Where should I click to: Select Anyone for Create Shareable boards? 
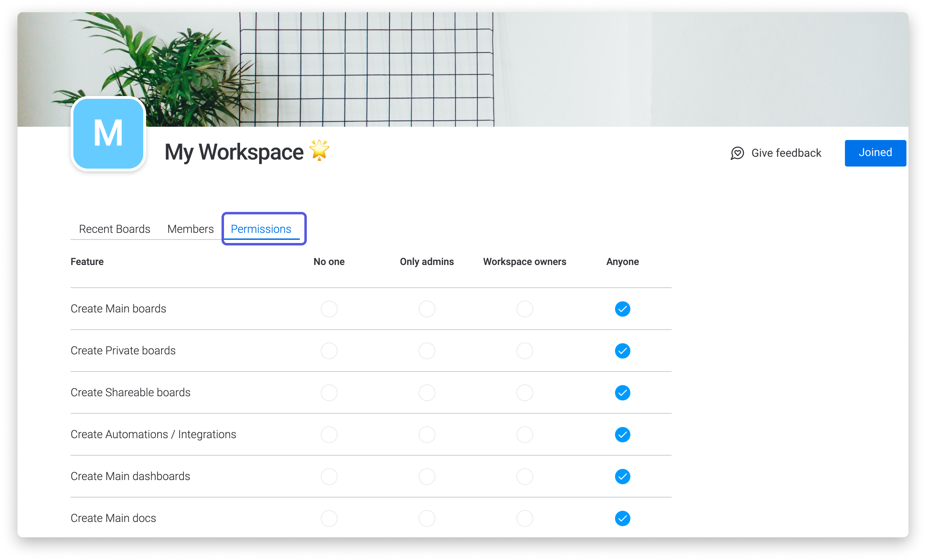pos(622,392)
